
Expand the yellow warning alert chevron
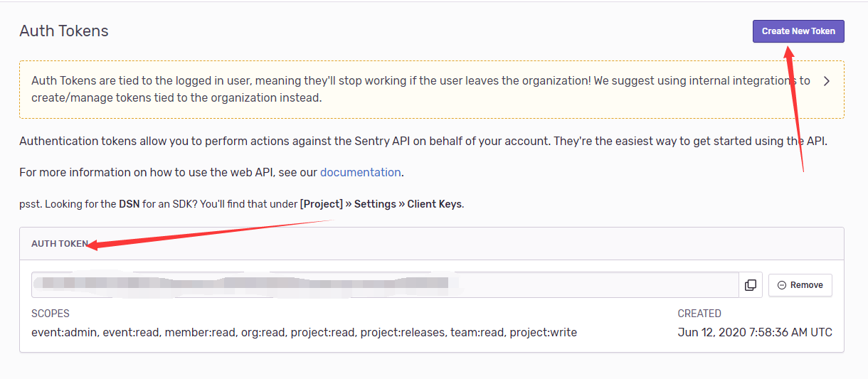tap(826, 81)
